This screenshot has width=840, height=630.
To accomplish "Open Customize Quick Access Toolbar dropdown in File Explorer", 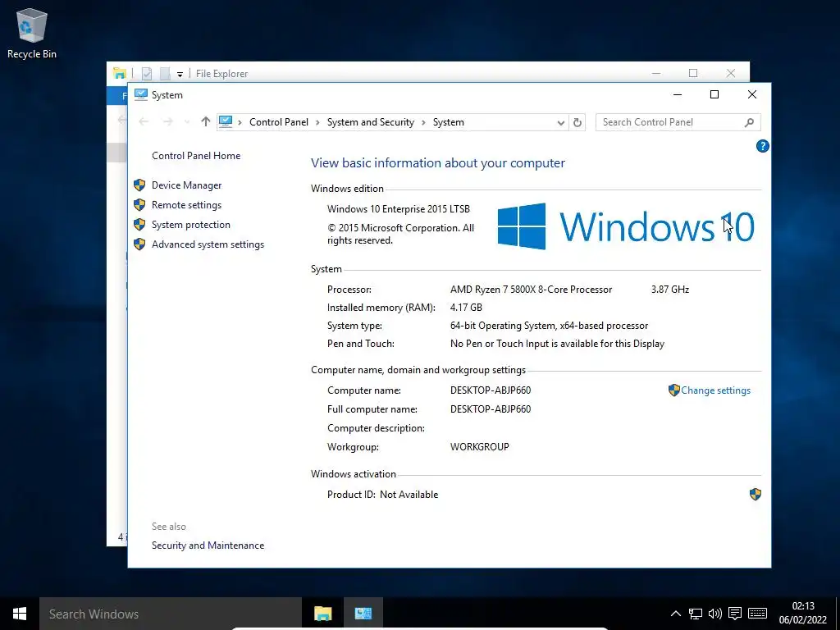I will coord(180,75).
